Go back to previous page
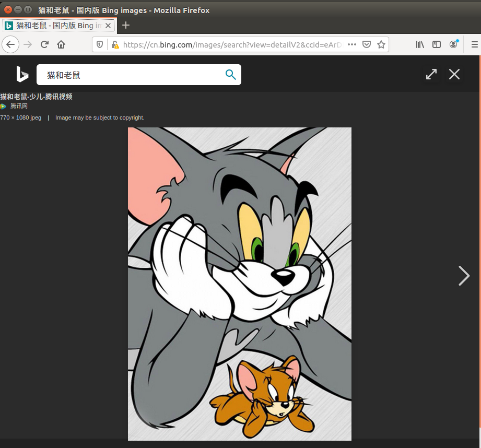 tap(10, 44)
